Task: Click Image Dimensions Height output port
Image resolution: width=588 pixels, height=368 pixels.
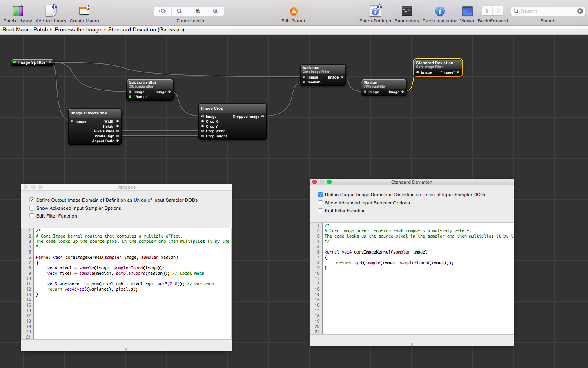Action: pyautogui.click(x=118, y=126)
